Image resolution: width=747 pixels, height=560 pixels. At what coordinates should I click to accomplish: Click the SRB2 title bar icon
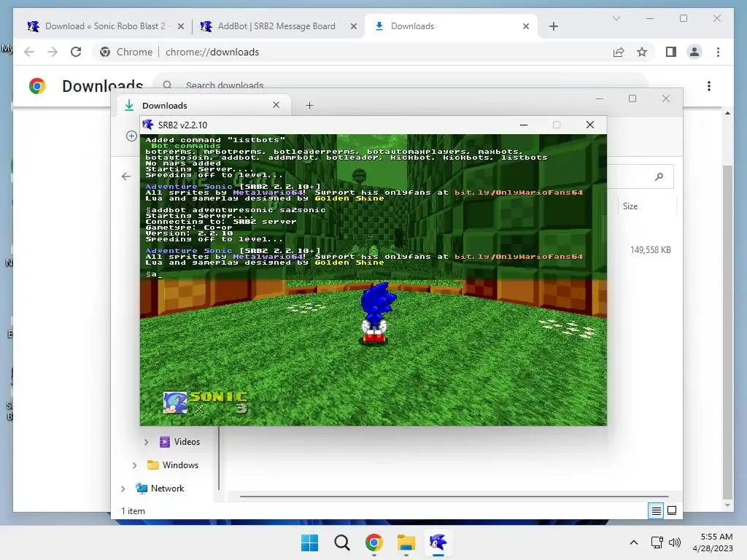148,125
